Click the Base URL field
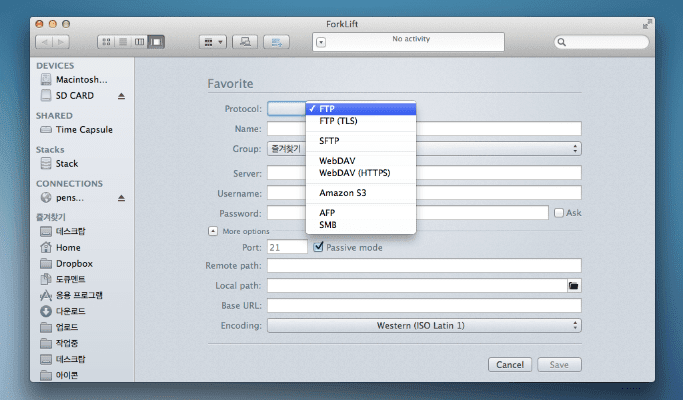Screen dimensions: 683x400 tap(424, 305)
